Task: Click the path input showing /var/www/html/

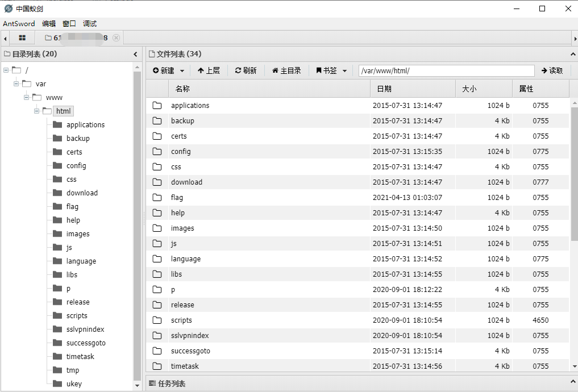Action: [x=446, y=70]
